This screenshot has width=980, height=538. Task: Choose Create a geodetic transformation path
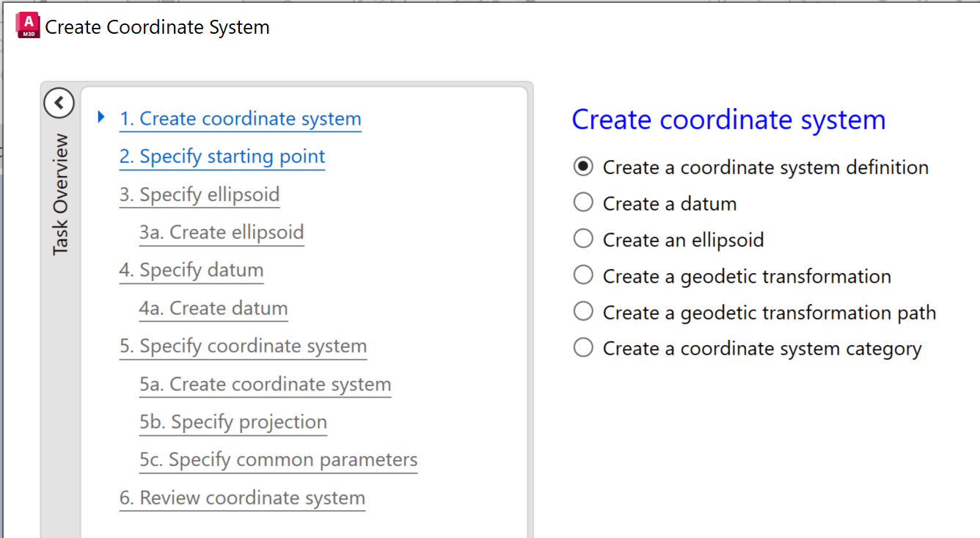[x=582, y=310]
